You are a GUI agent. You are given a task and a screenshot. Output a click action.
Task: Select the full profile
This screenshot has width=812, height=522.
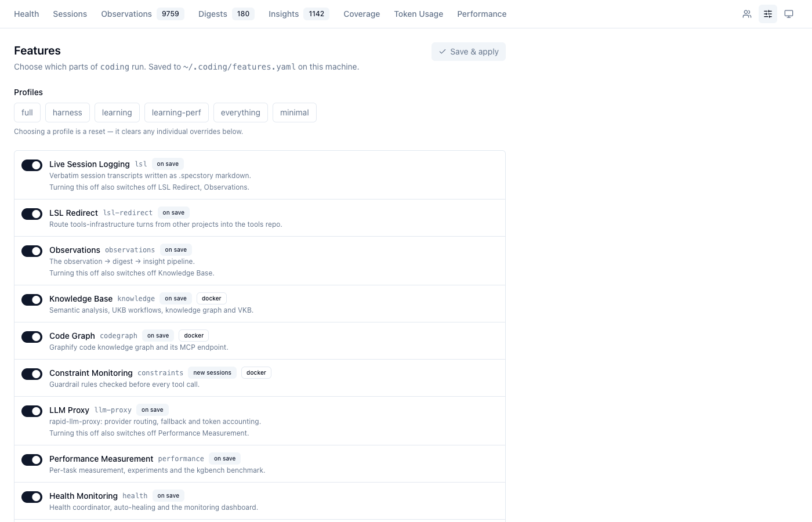pos(27,113)
